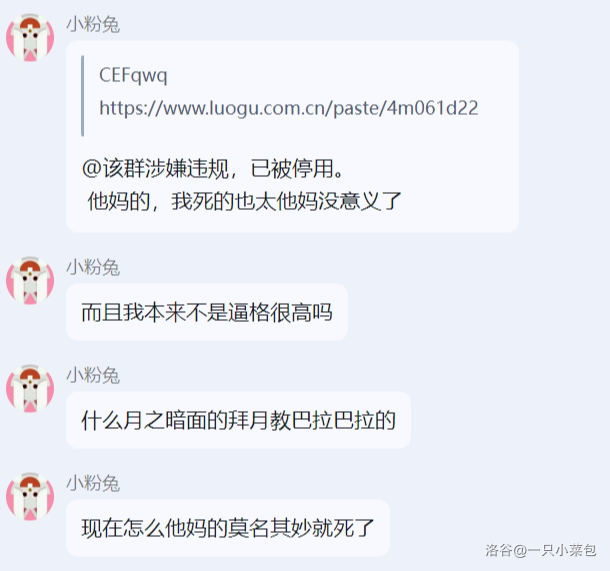
Task: Open avatar beside the quoted luogu link message
Action: (30, 38)
